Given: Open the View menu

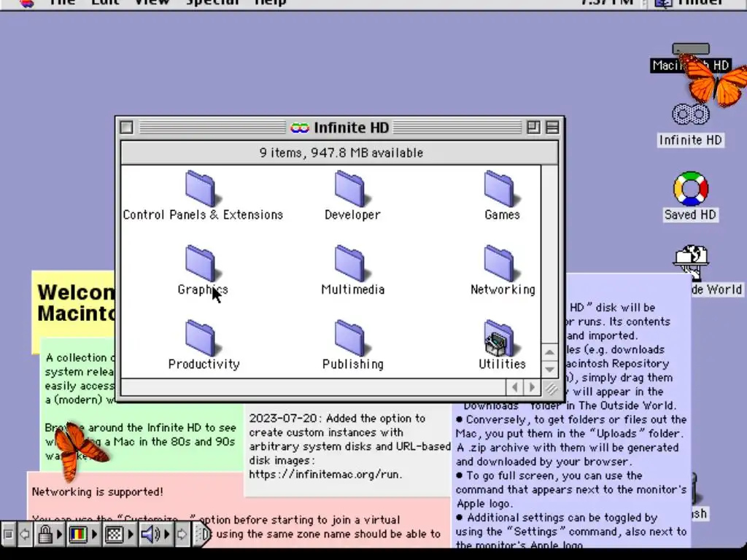Looking at the screenshot, I should click(x=152, y=2).
